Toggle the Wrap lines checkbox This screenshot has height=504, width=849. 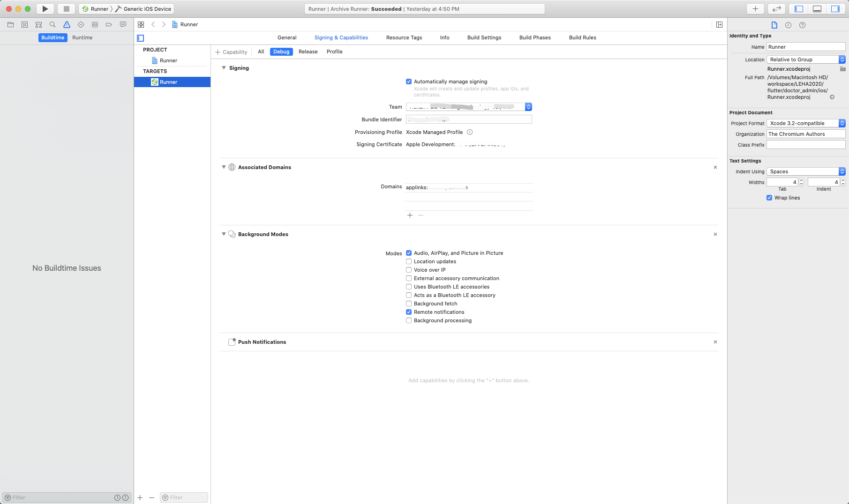[769, 198]
